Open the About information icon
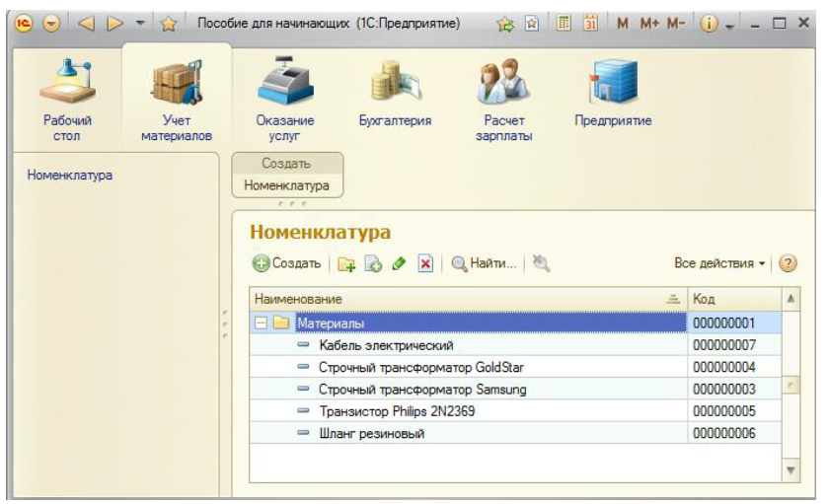This screenshot has width=828, height=504. [709, 24]
